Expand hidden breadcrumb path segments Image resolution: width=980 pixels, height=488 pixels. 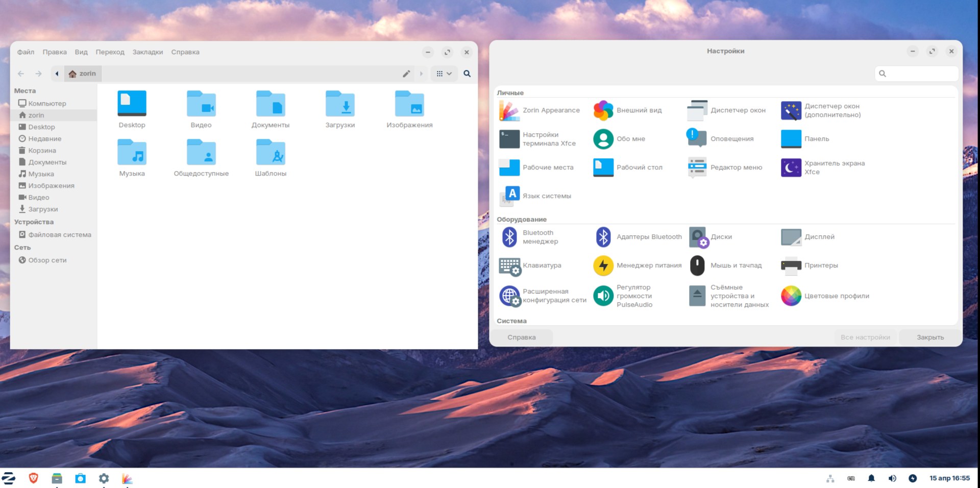(56, 74)
